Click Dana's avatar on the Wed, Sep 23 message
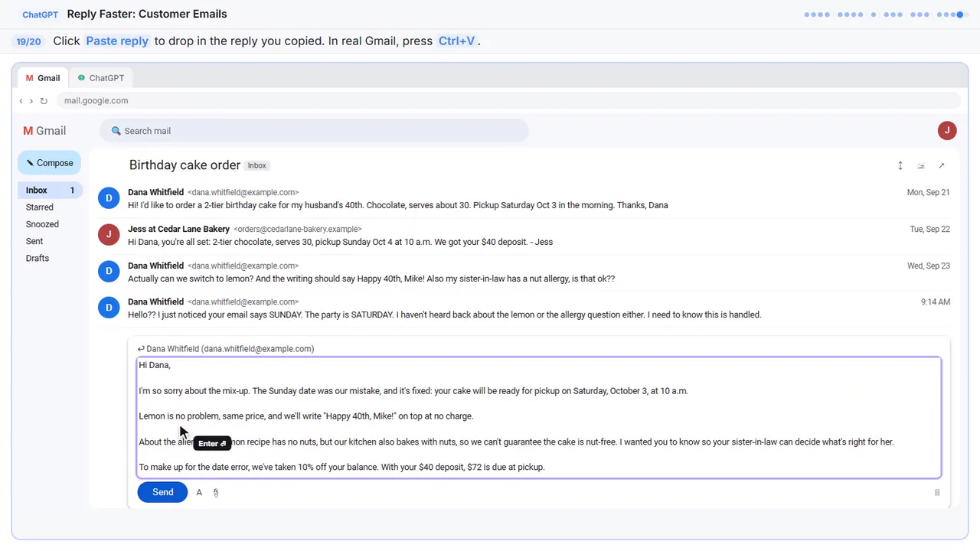This screenshot has height=551, width=980. pyautogui.click(x=109, y=272)
